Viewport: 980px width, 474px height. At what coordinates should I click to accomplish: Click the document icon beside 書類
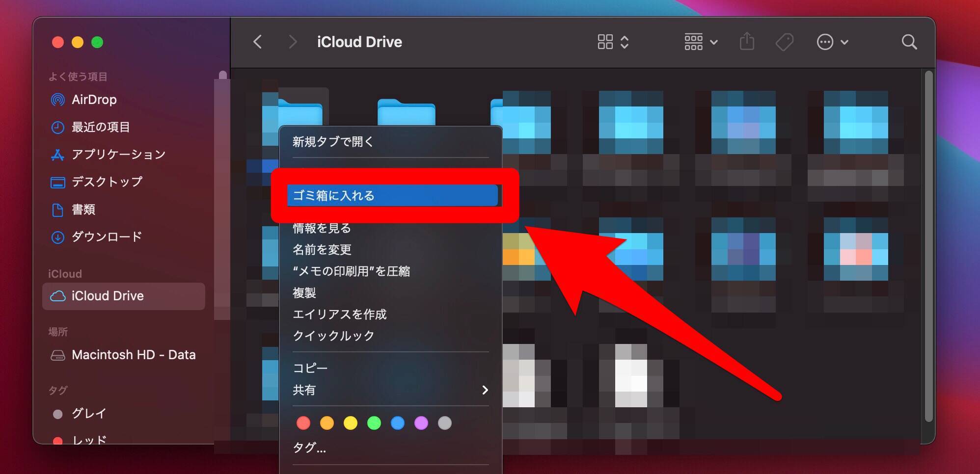coord(58,210)
